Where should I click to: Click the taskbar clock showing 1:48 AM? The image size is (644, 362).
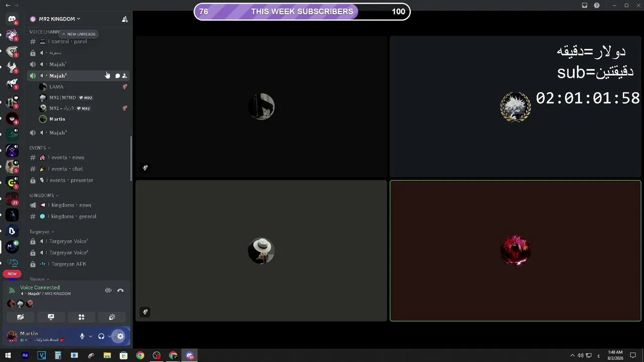[615, 355]
